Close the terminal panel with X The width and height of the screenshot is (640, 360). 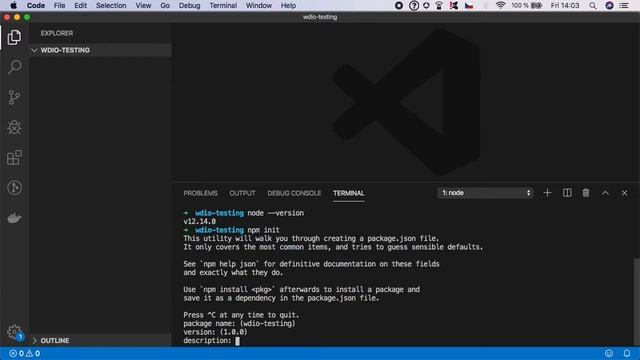coord(624,193)
